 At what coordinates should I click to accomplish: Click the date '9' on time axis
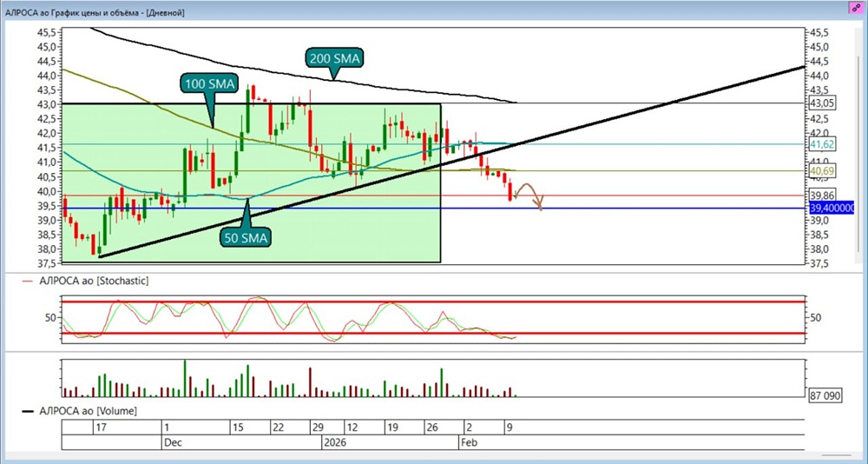coord(510,428)
